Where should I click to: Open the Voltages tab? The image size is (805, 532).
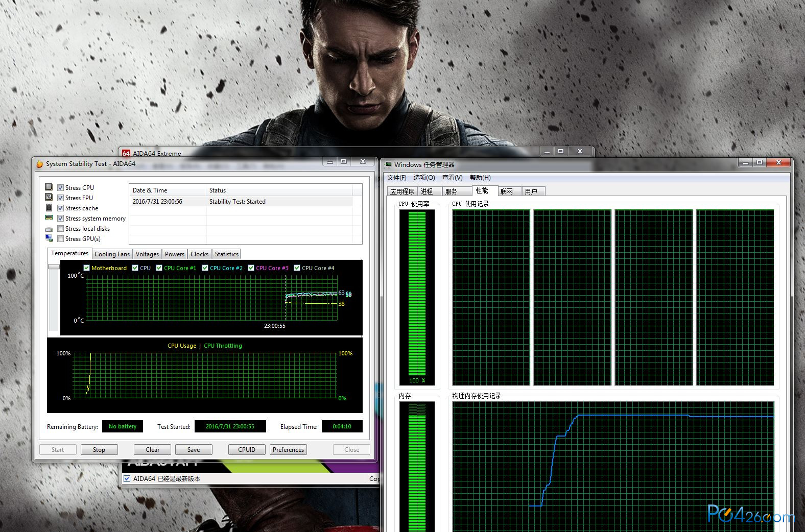pos(147,254)
